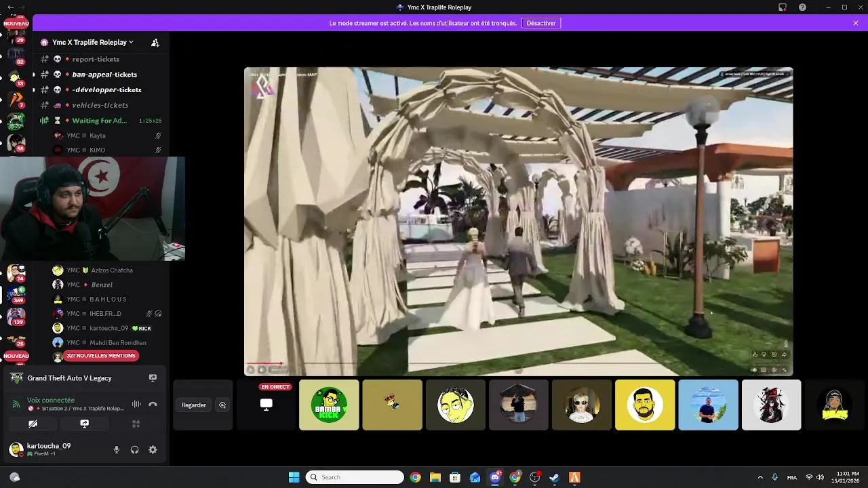Click the taskbar Search box
This screenshot has width=868, height=488.
pos(355,477)
